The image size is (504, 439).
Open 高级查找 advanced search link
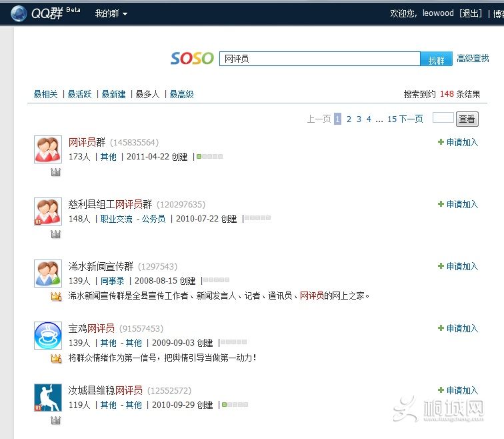tap(473, 59)
